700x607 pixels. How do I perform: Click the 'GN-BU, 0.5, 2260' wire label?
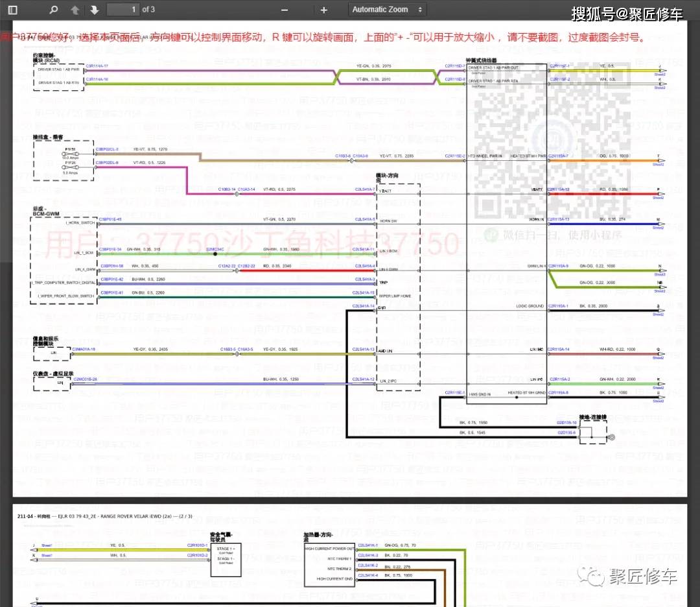pyautogui.click(x=148, y=292)
